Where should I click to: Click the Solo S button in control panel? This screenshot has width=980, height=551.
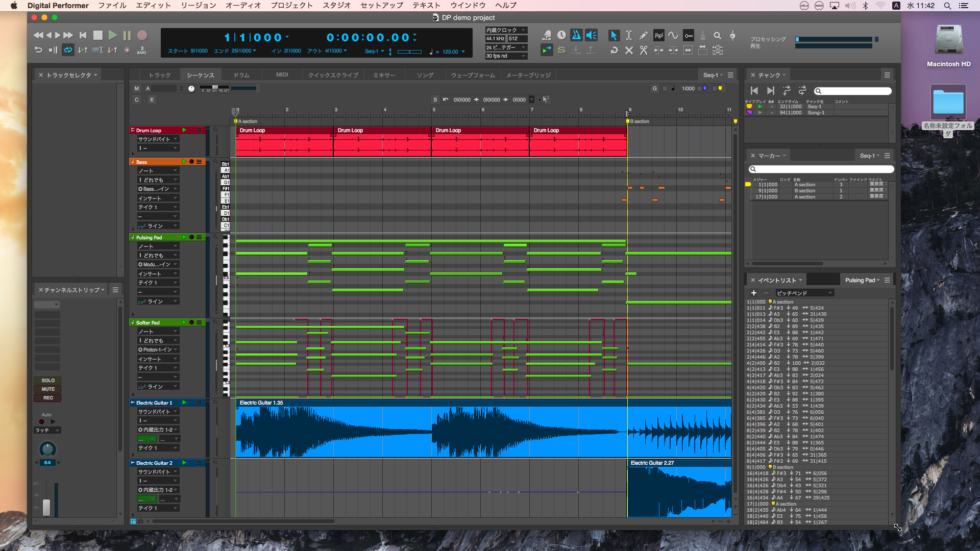(561, 50)
